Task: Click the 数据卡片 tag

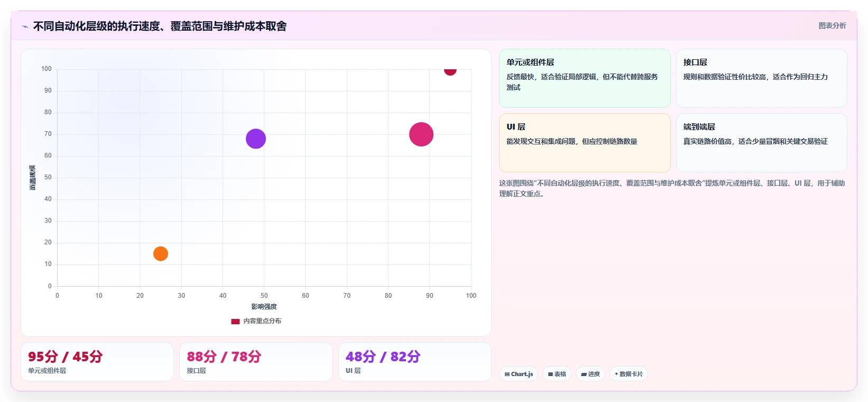Action: coord(629,374)
